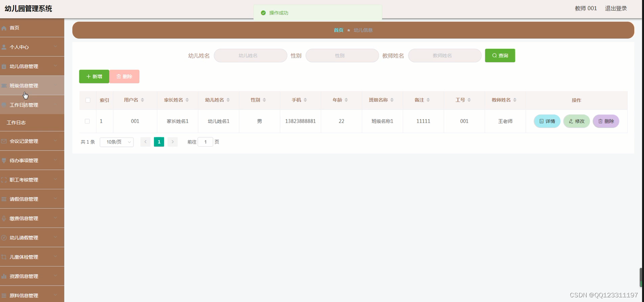
Task: Sort the 手机 column using its arrows
Action: [x=305, y=100]
